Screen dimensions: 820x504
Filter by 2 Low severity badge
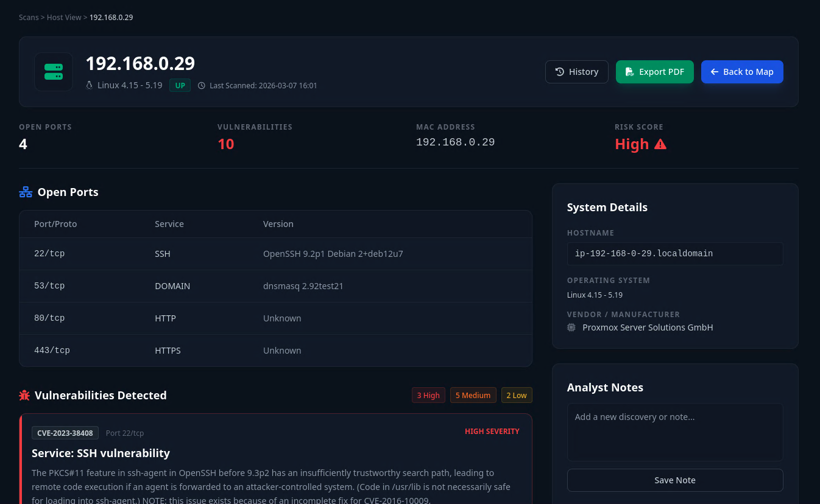tap(517, 395)
